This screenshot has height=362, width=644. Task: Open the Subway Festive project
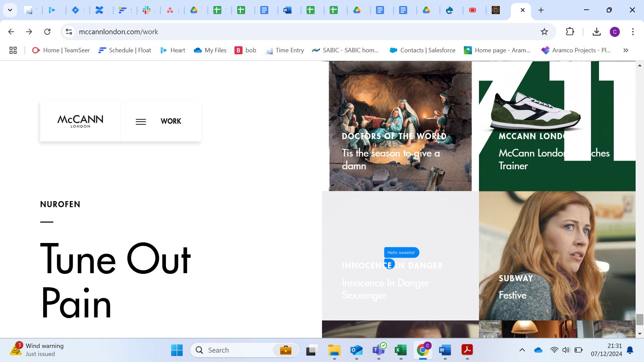(557, 256)
